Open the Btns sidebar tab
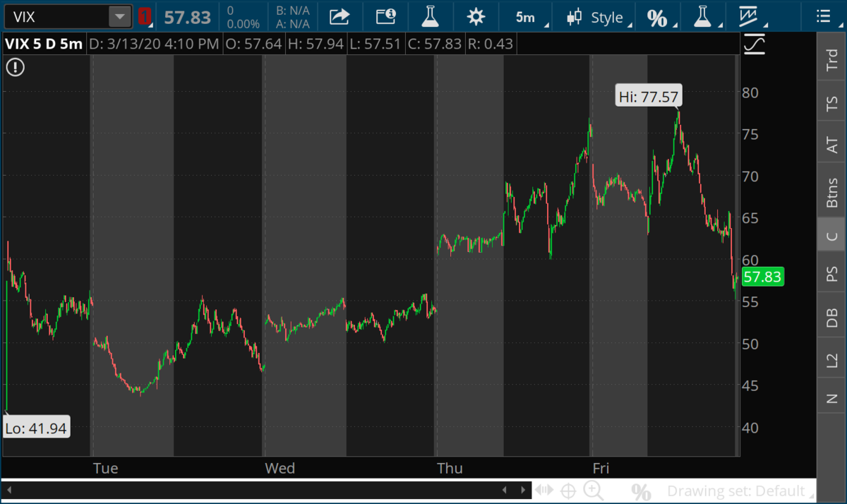 (x=831, y=191)
